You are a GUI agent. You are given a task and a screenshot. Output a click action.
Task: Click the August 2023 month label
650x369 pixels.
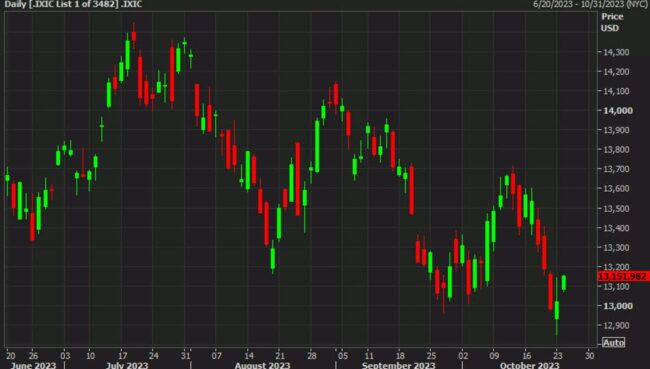pyautogui.click(x=262, y=365)
